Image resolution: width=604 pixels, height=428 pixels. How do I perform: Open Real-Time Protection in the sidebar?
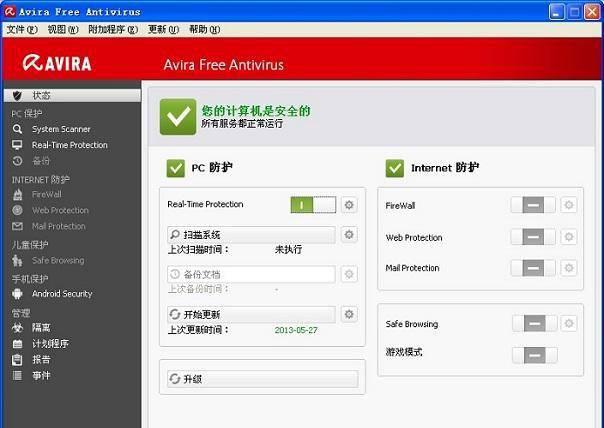70,145
